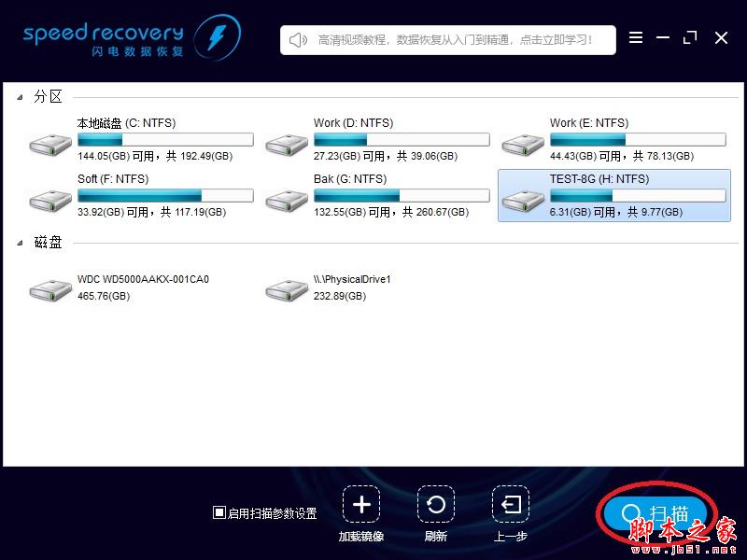Image resolution: width=747 pixels, height=560 pixels.
Task: Click the text 33.92(GB) 可用，共 117.19(GB)
Action: click(151, 213)
